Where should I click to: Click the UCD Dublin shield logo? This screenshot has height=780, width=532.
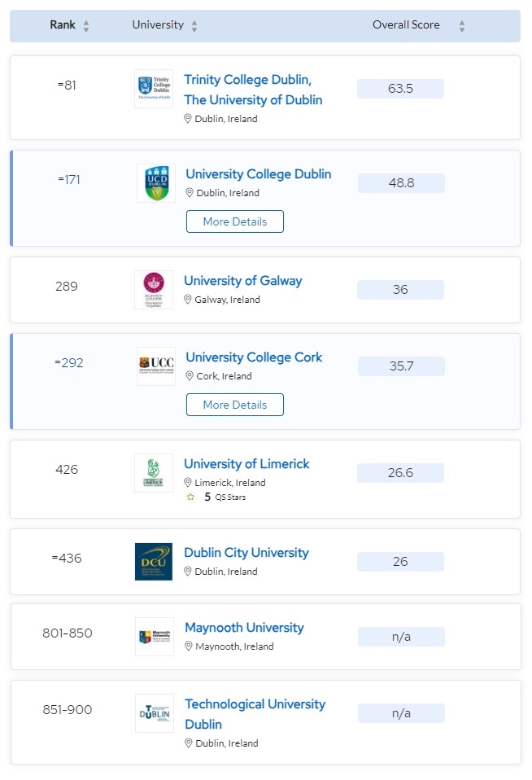point(155,182)
